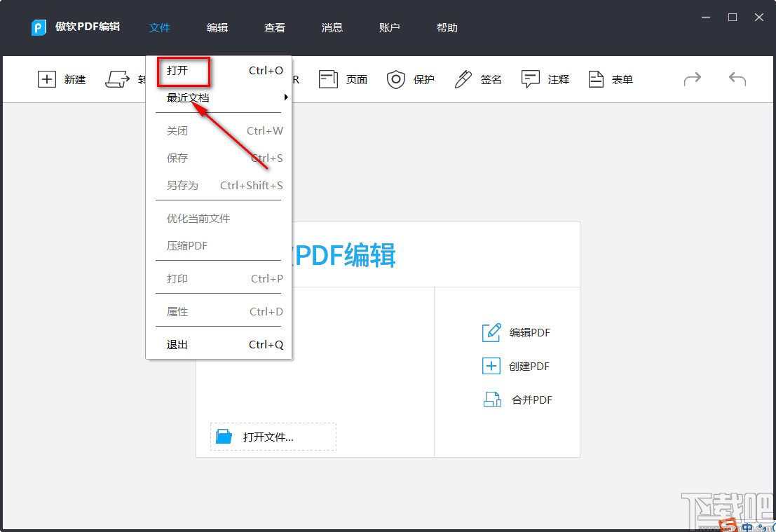The image size is (776, 532).
Task: Minimize the application window
Action: 706,18
